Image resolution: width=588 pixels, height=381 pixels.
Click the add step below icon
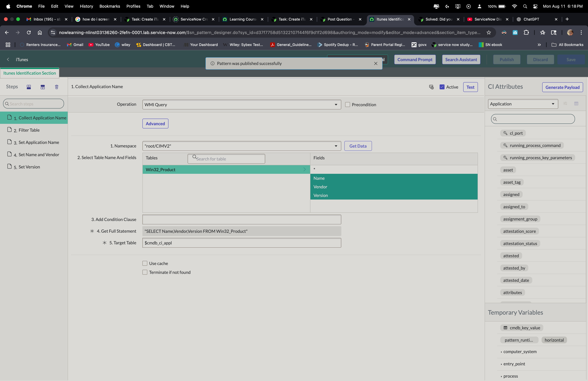click(43, 87)
